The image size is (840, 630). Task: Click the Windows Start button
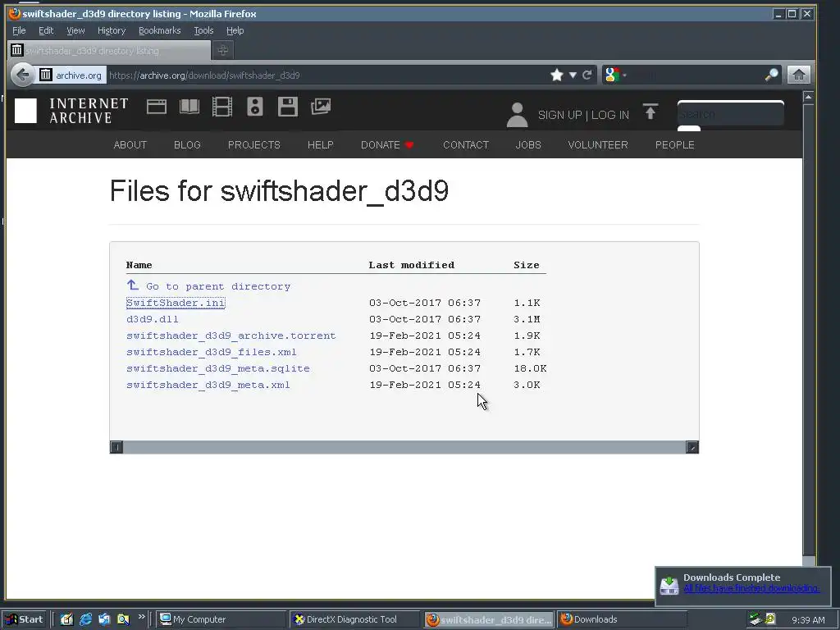(25, 619)
